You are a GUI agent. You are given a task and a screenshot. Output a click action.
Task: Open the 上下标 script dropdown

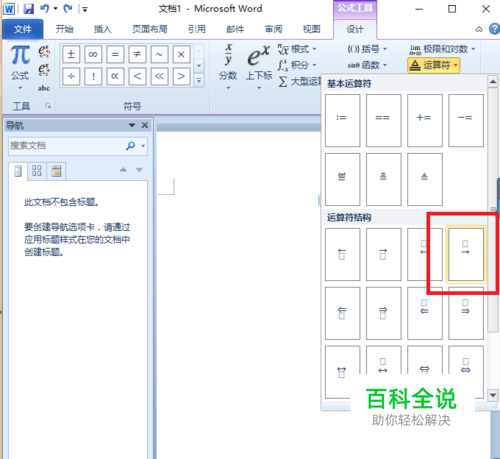pyautogui.click(x=259, y=67)
